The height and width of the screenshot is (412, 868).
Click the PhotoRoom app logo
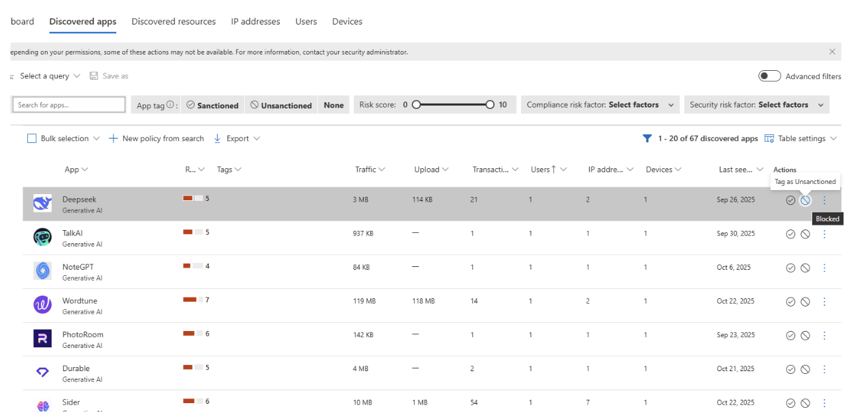click(42, 338)
